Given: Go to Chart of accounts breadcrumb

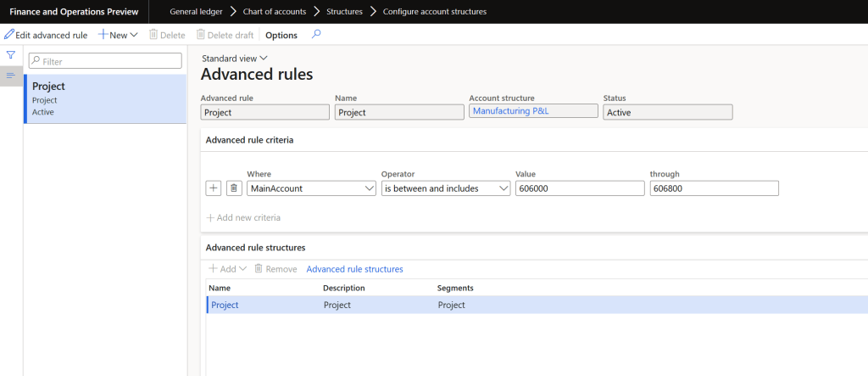Looking at the screenshot, I should coord(275,12).
